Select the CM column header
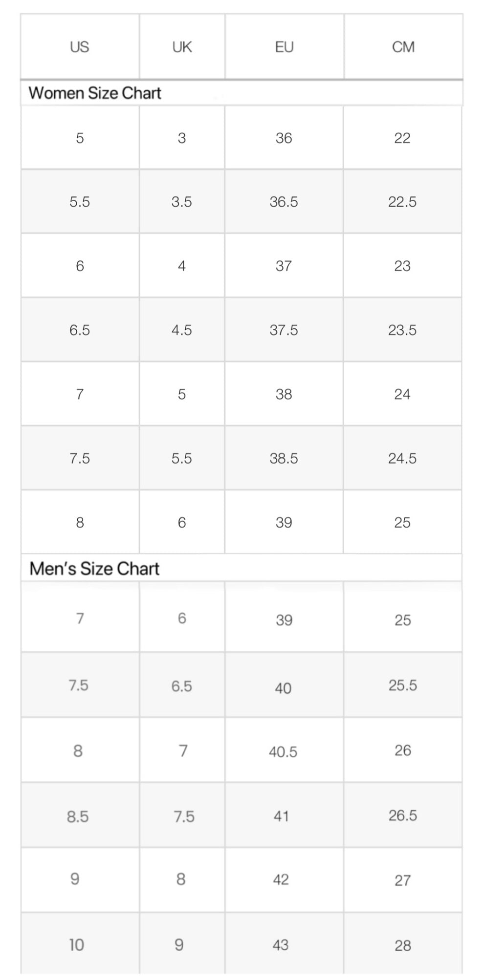This screenshot has width=483, height=980. pos(403,47)
